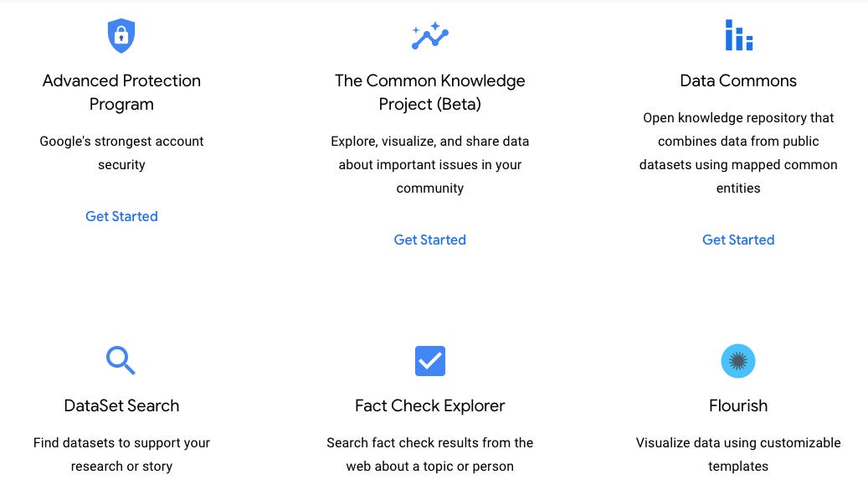Select the Advanced Protection Program heading
The width and height of the screenshot is (868, 485).
pos(121,92)
